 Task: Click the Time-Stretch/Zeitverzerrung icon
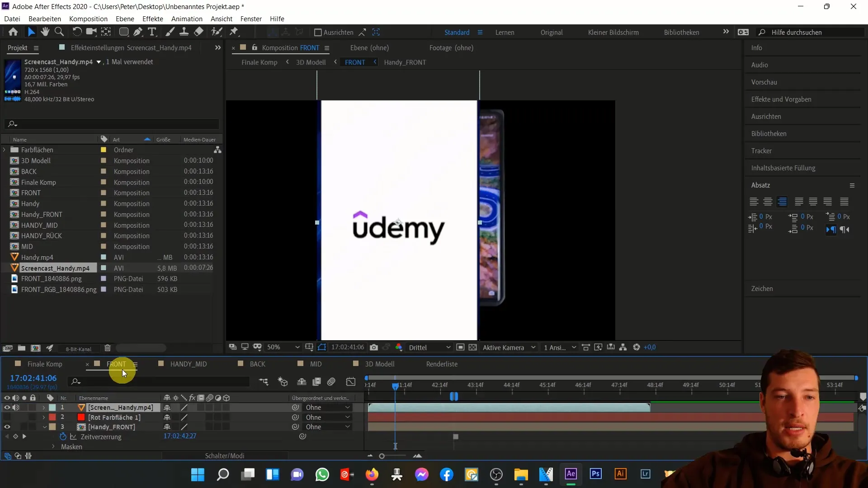pyautogui.click(x=63, y=436)
